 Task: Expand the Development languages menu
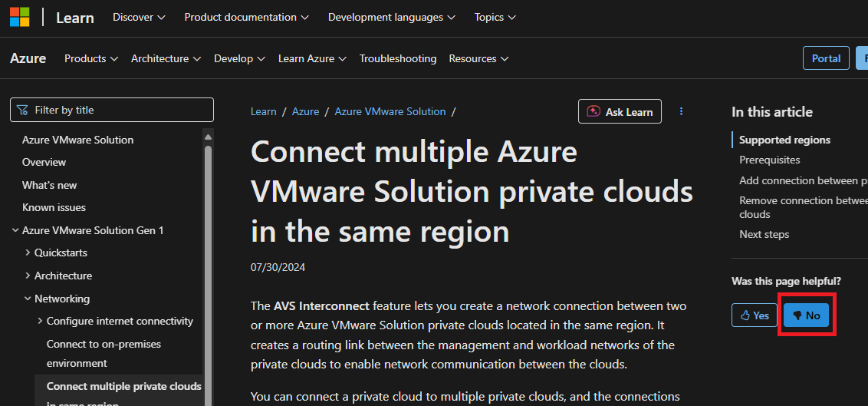pos(391,17)
